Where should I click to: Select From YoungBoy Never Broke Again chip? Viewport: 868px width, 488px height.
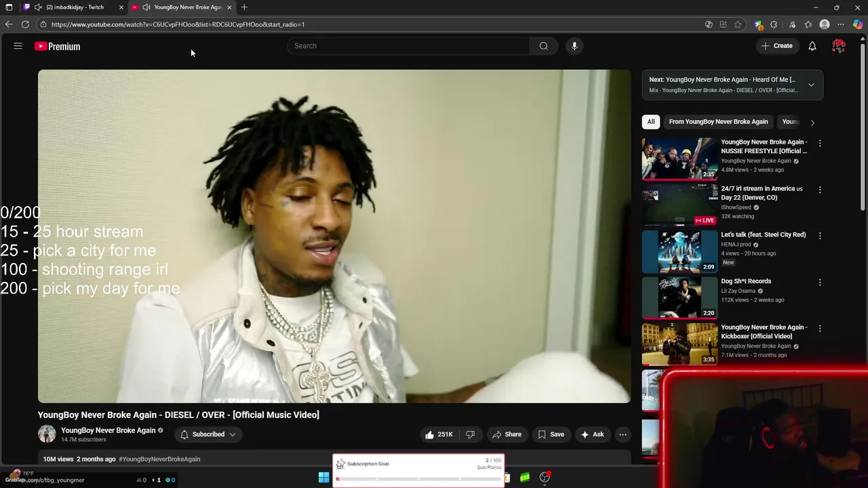pyautogui.click(x=718, y=122)
